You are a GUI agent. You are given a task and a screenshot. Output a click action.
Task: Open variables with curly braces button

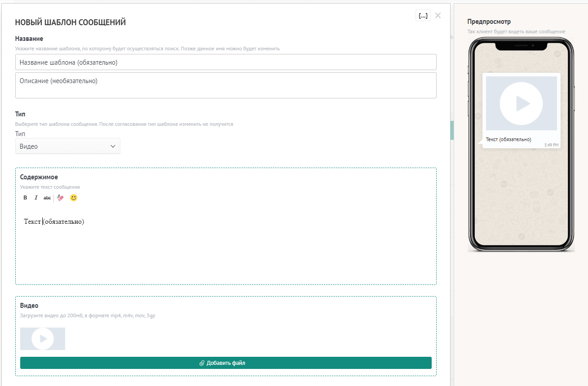[x=423, y=16]
